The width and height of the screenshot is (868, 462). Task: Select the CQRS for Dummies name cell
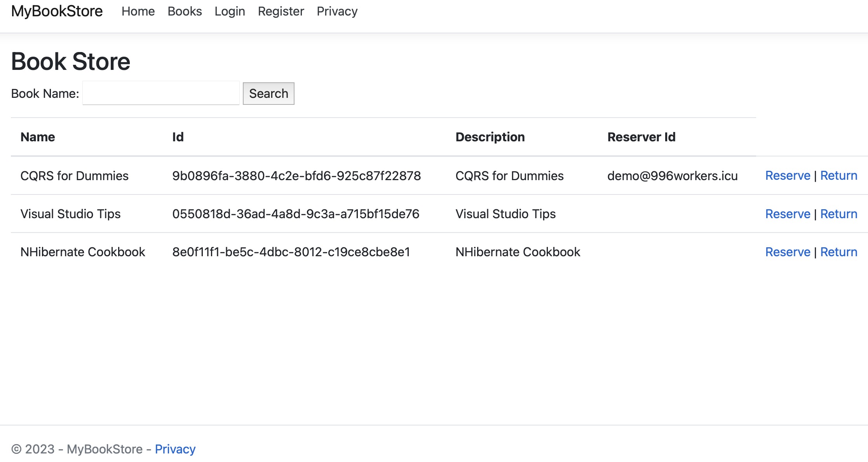(74, 176)
